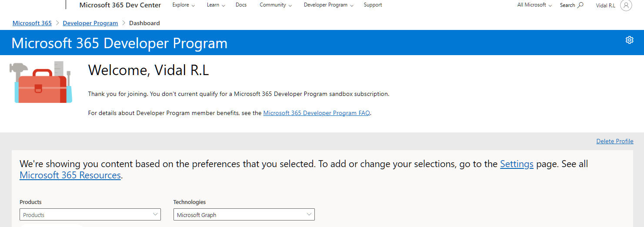
Task: Open the Support menu item
Action: point(373,5)
